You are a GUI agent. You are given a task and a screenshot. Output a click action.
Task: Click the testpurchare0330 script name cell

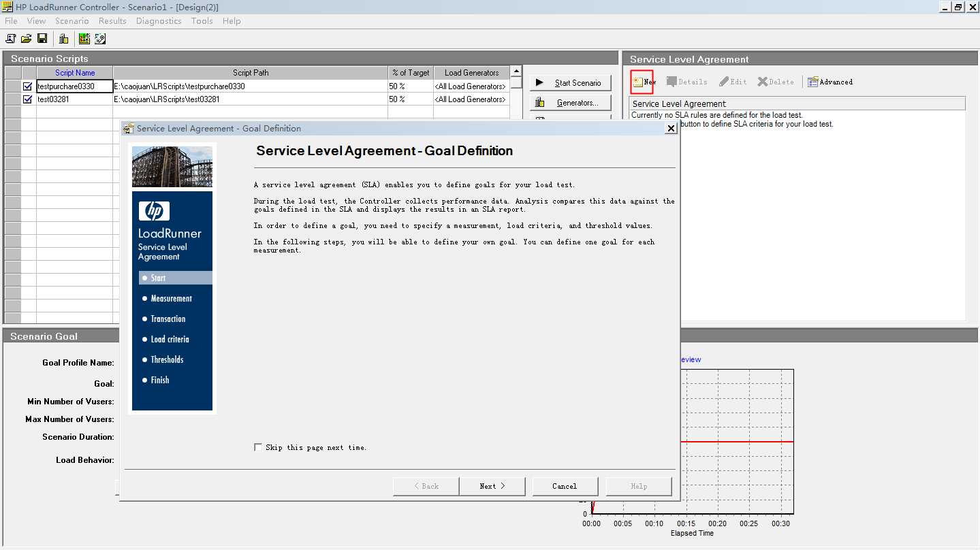(75, 86)
